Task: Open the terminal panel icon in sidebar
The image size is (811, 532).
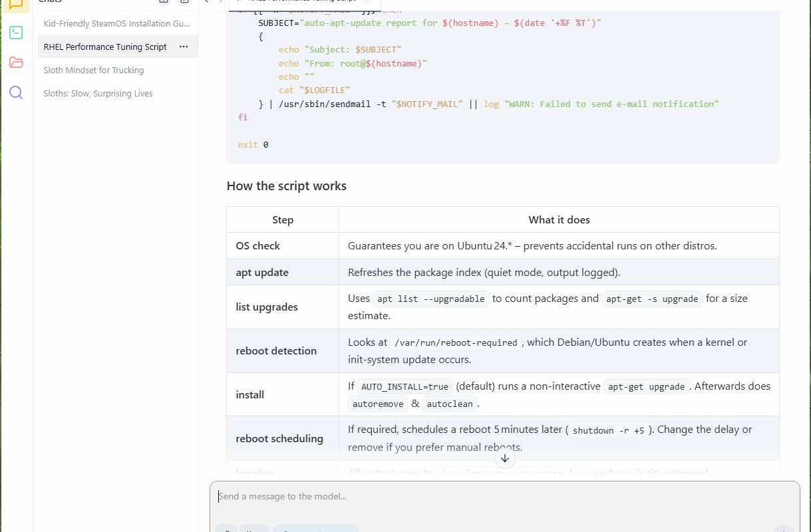Action: pos(16,32)
